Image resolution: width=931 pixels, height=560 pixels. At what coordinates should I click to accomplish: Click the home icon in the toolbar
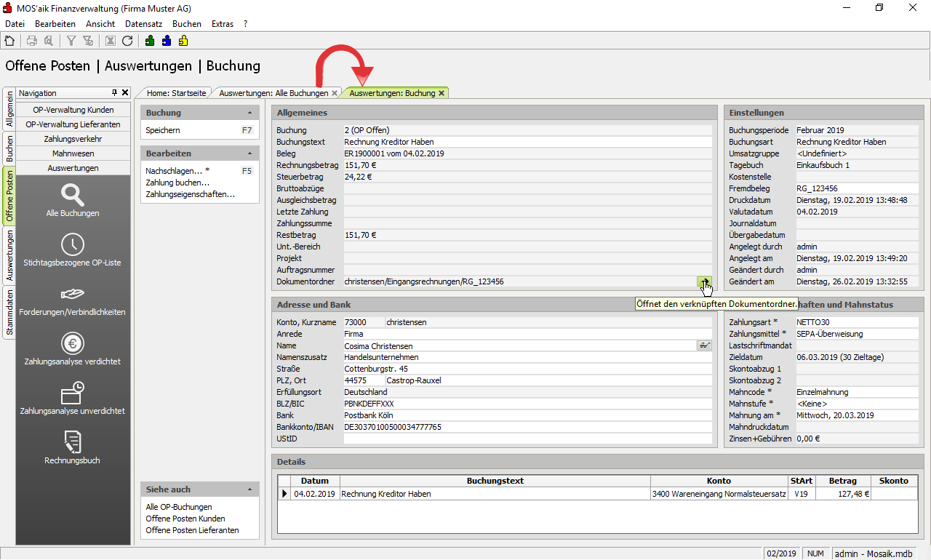[x=9, y=41]
